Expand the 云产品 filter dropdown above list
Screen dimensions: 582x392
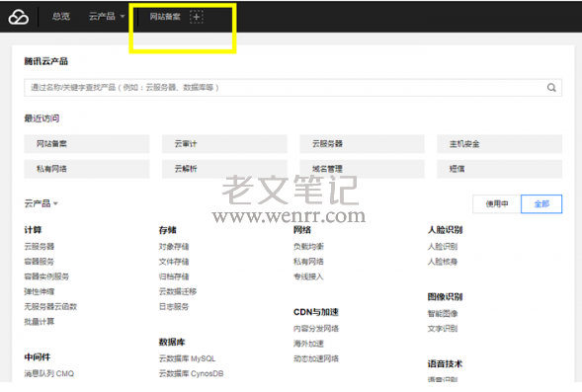(x=42, y=203)
